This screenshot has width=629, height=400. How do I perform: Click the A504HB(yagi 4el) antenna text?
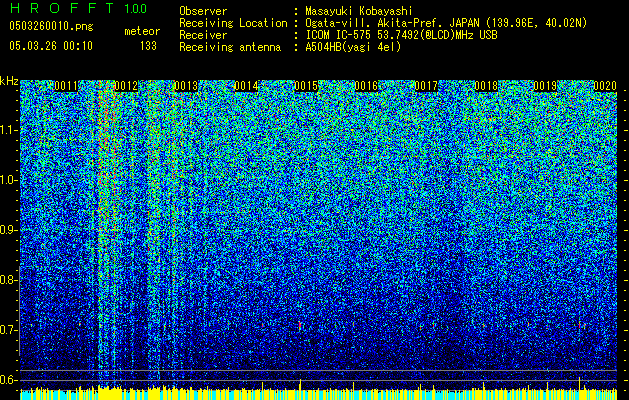coord(353,47)
